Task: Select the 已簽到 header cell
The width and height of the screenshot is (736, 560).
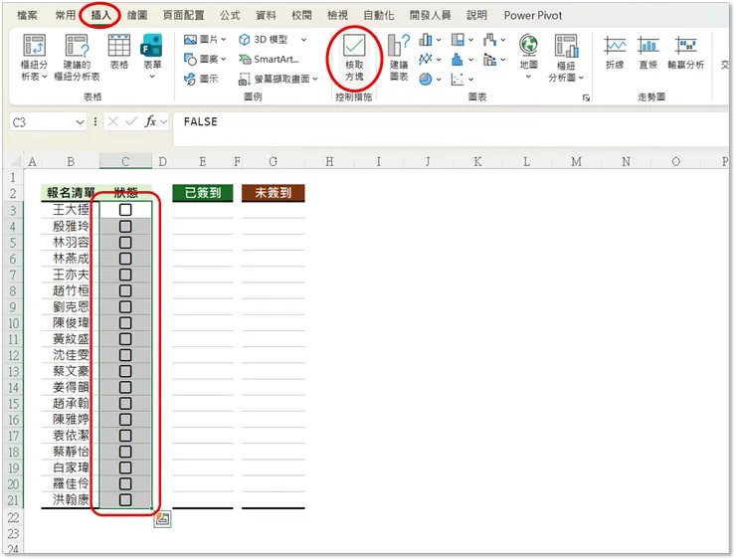Action: click(202, 193)
